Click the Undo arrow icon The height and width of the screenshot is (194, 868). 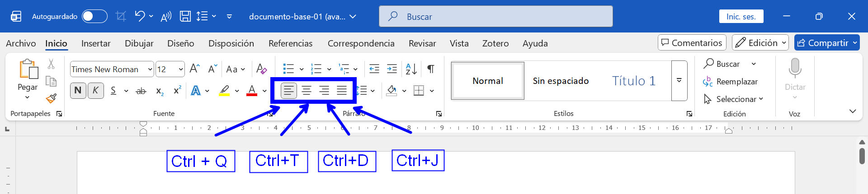tap(139, 16)
